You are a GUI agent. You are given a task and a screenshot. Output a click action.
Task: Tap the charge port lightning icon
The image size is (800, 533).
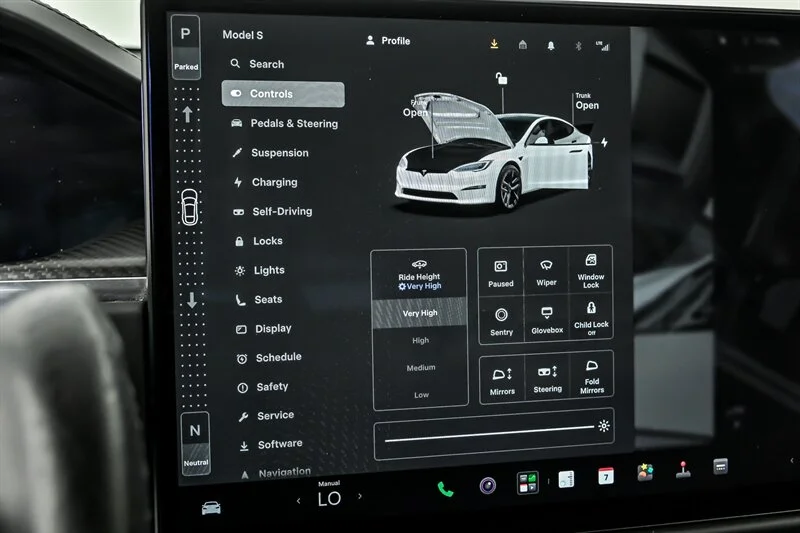(604, 142)
